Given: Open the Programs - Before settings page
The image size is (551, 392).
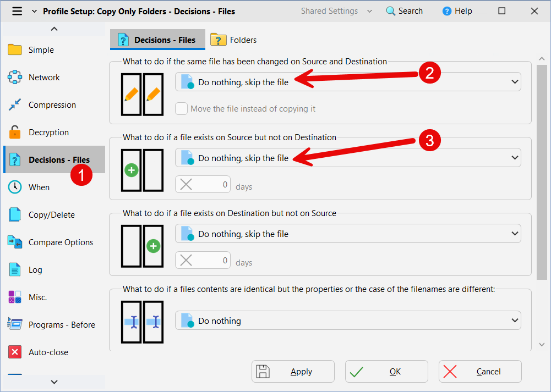Looking at the screenshot, I should (x=54, y=324).
